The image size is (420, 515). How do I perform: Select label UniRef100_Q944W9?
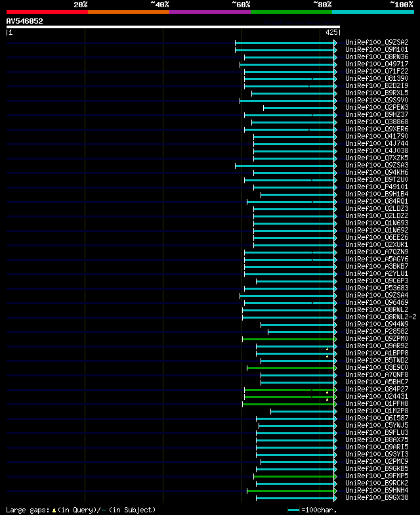(377, 325)
